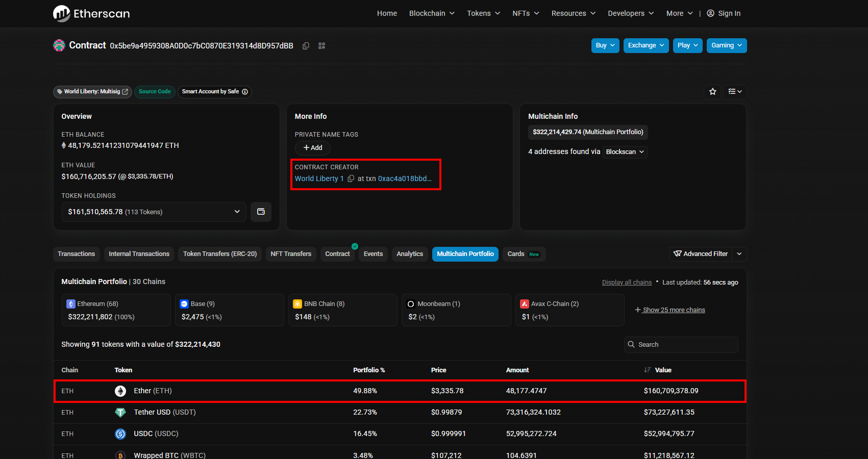Image resolution: width=868 pixels, height=459 pixels.
Task: Click the Sign In link
Action: (729, 13)
